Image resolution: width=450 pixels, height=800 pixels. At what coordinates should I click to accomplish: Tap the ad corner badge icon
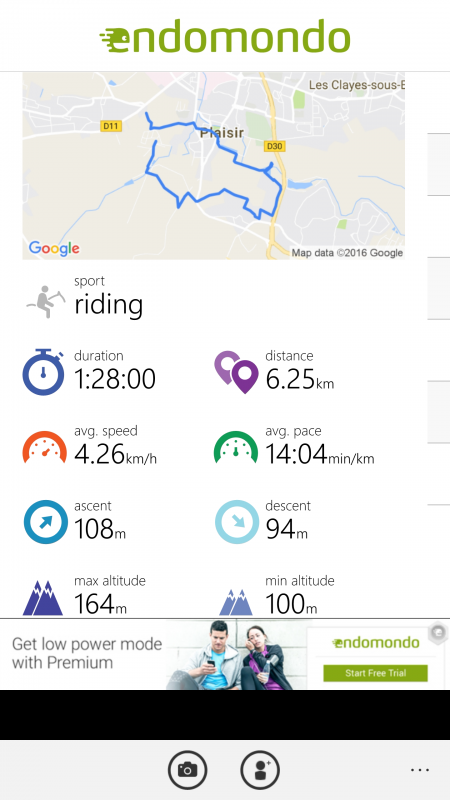click(438, 633)
